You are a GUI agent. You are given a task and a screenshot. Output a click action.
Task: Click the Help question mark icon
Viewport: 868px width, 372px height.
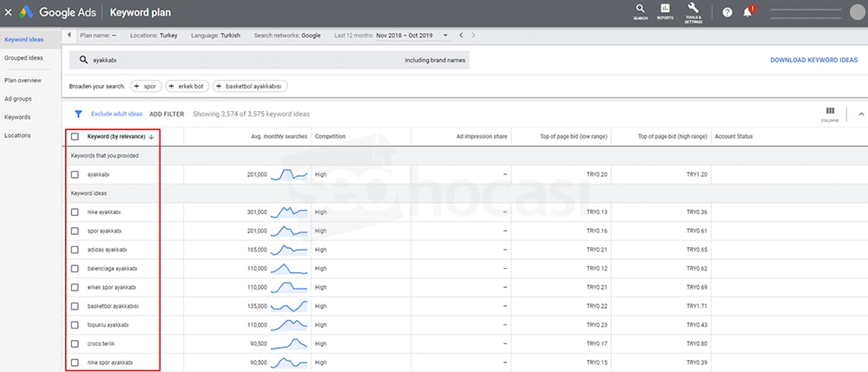tap(727, 12)
